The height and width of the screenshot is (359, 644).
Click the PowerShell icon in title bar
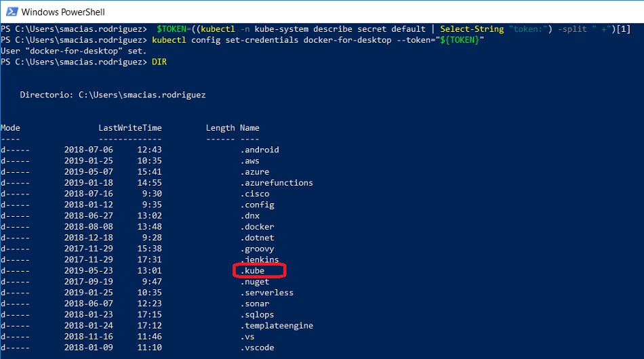12,12
